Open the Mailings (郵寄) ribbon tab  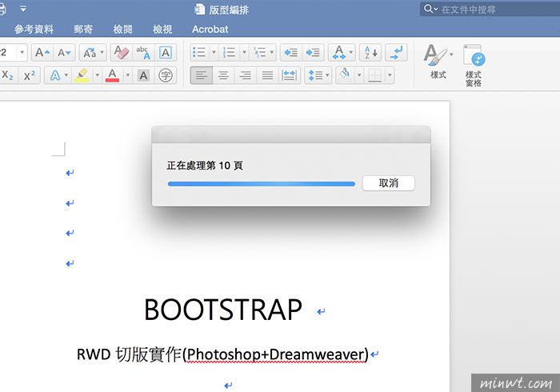click(x=83, y=30)
